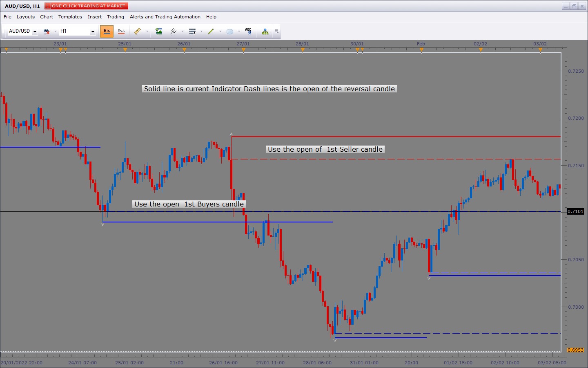Open the Help menu
Screen dimensions: 588x368
(211, 17)
